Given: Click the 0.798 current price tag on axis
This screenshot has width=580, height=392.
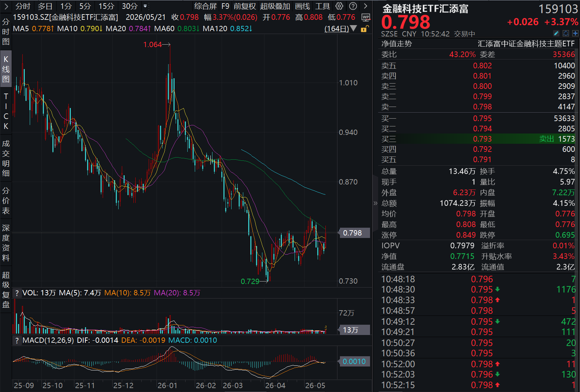Looking at the screenshot, I should [354, 233].
